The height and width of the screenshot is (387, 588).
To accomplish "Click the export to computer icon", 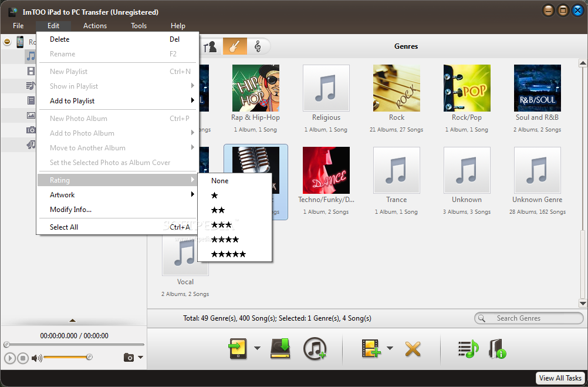I will [281, 349].
